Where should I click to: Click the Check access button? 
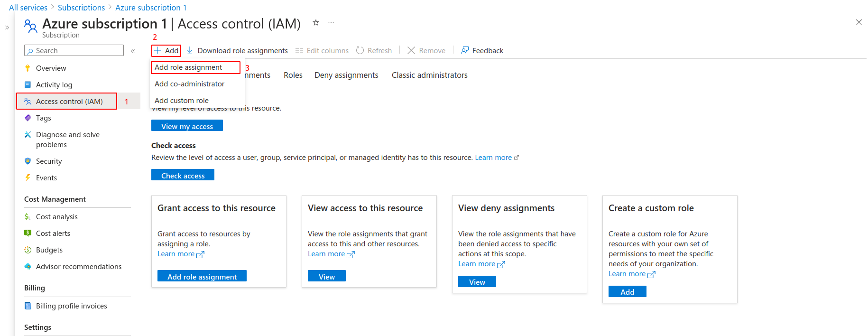[x=183, y=175]
